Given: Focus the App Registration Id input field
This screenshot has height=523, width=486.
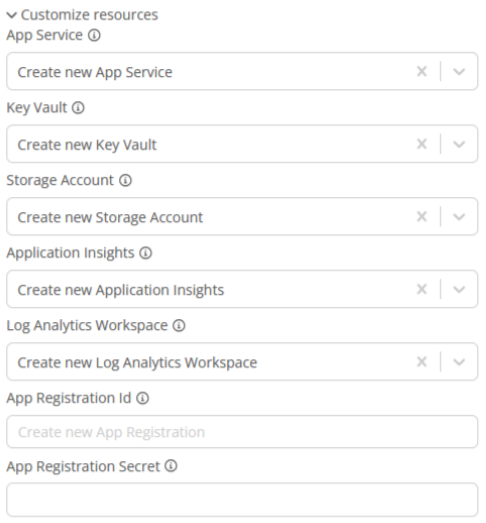Looking at the screenshot, I should 242,432.
